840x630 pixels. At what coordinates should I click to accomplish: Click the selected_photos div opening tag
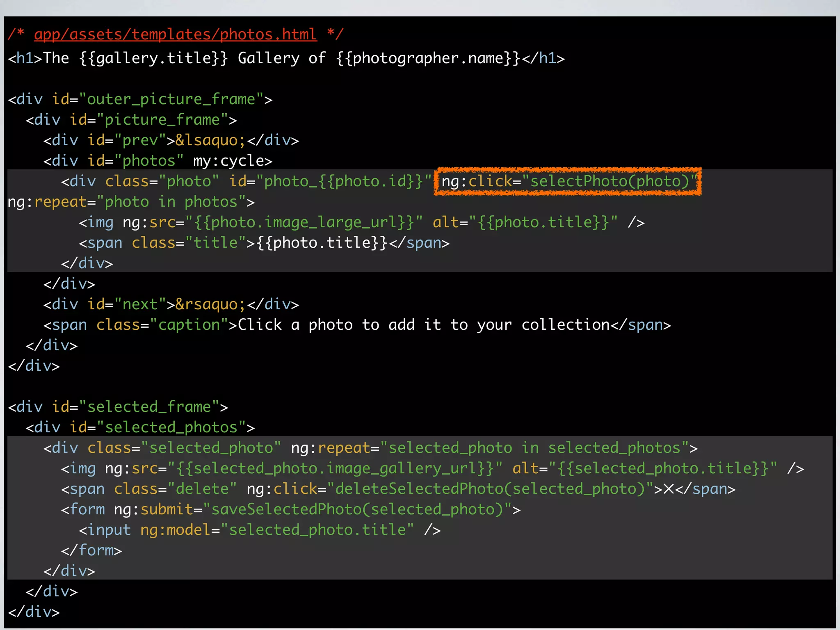(x=140, y=427)
